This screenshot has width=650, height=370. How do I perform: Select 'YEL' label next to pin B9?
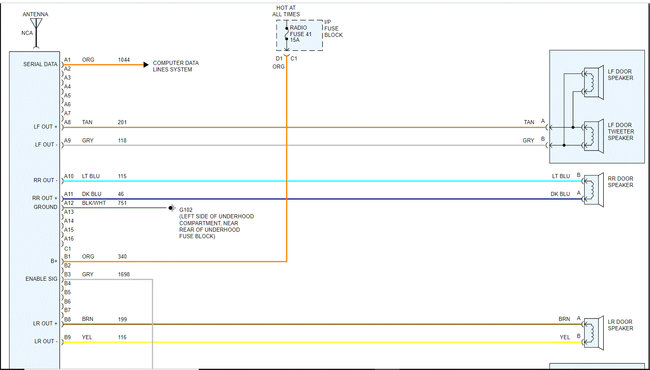click(x=87, y=337)
